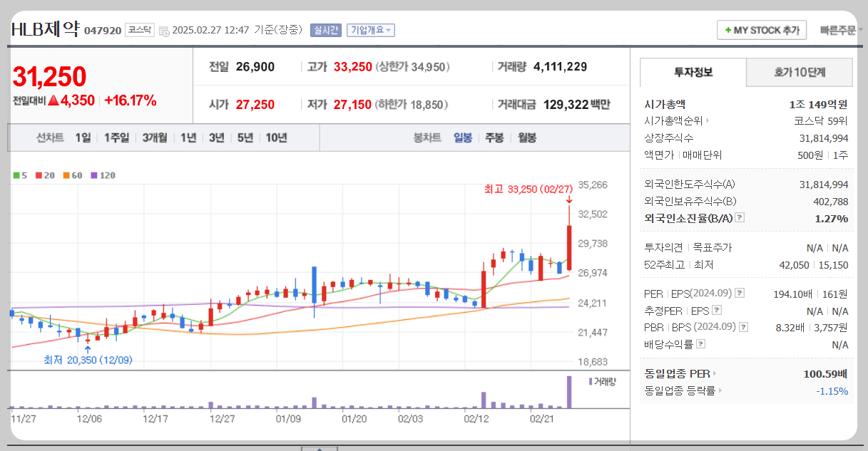Click the stock code 047920
Screen dimensions: 868x451
coord(103,31)
